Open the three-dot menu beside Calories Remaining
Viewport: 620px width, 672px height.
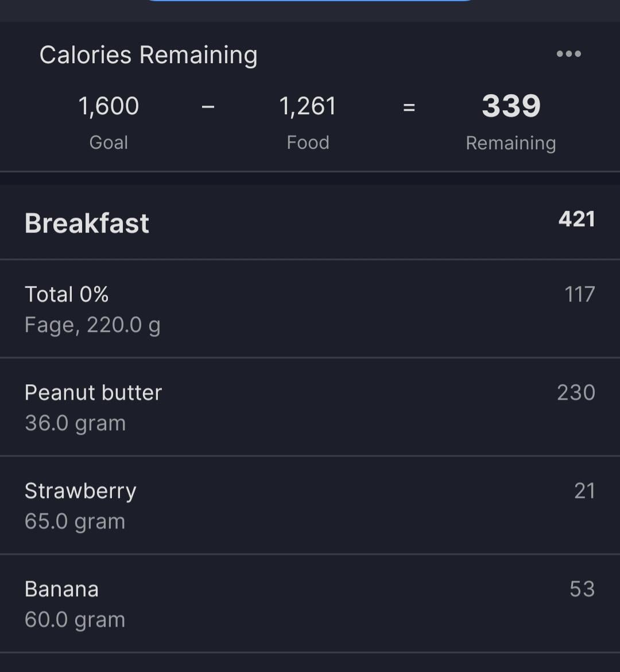click(568, 53)
